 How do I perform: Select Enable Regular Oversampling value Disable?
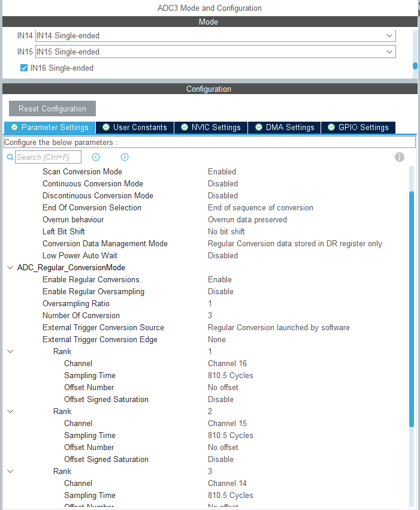pyautogui.click(x=220, y=291)
